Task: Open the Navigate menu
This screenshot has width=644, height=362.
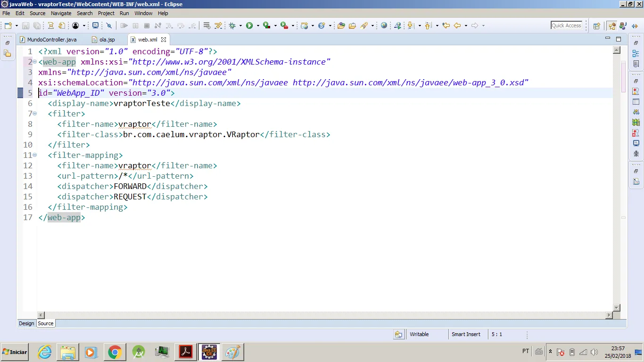Action: [x=61, y=13]
